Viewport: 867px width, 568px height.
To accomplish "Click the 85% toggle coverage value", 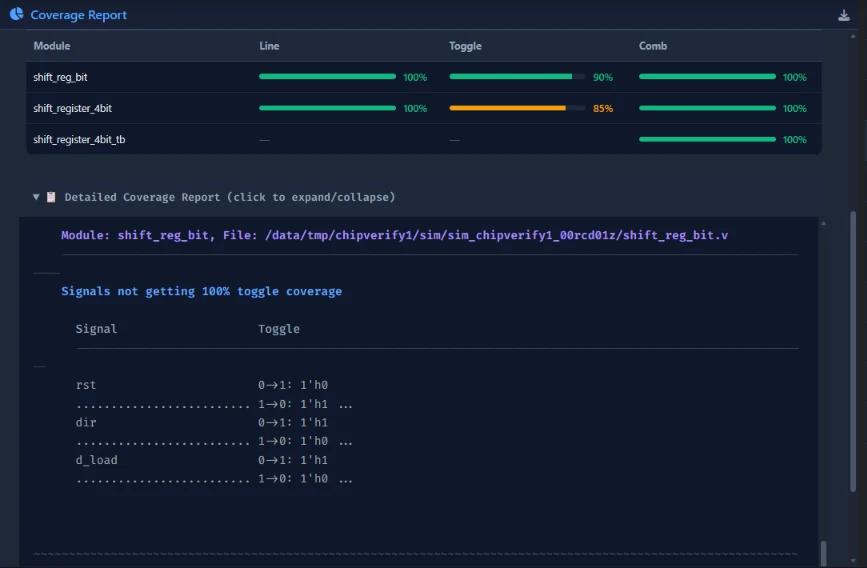I will pyautogui.click(x=603, y=108).
